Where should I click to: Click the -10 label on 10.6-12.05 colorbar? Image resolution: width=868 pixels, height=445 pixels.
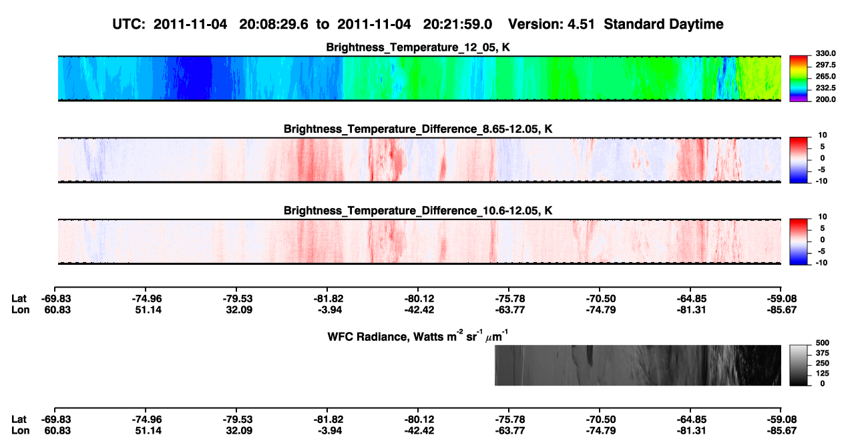822,262
